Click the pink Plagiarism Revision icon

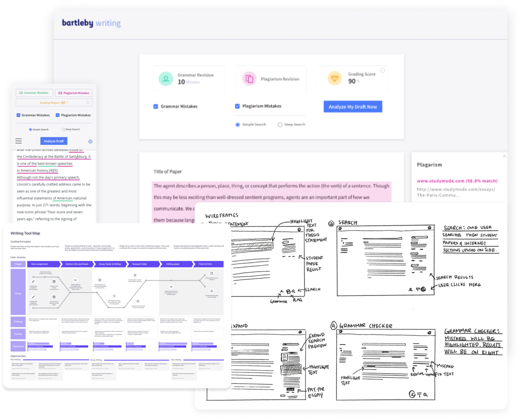(249, 79)
